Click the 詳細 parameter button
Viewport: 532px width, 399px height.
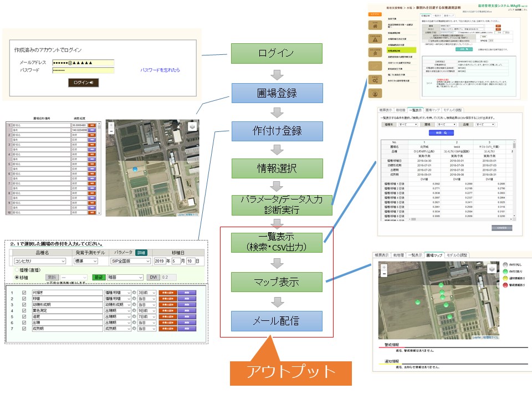(141, 253)
